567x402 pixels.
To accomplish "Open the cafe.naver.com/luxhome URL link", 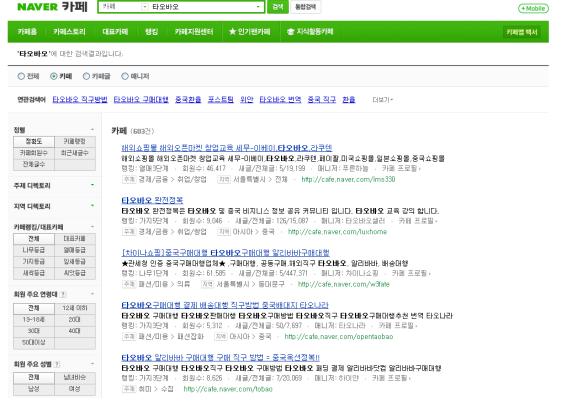I will pos(337,232).
